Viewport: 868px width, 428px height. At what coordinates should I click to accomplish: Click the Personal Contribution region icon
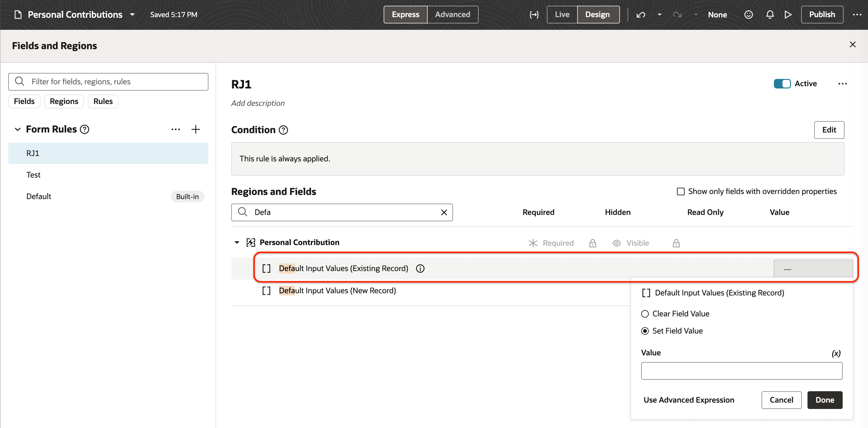(251, 243)
